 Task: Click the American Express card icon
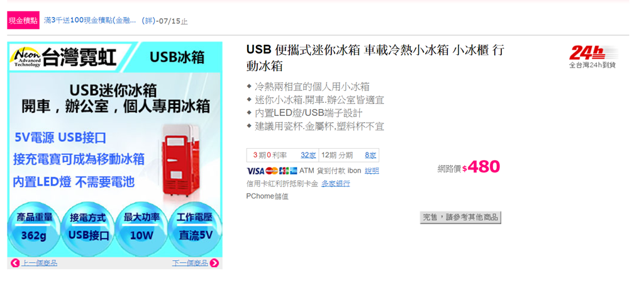tap(293, 171)
